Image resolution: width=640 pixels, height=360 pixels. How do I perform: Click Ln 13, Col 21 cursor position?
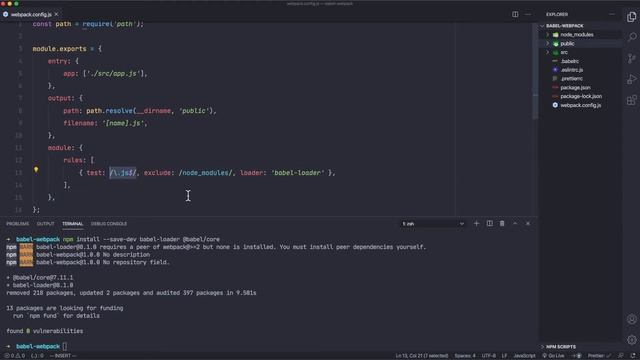tap(422, 356)
